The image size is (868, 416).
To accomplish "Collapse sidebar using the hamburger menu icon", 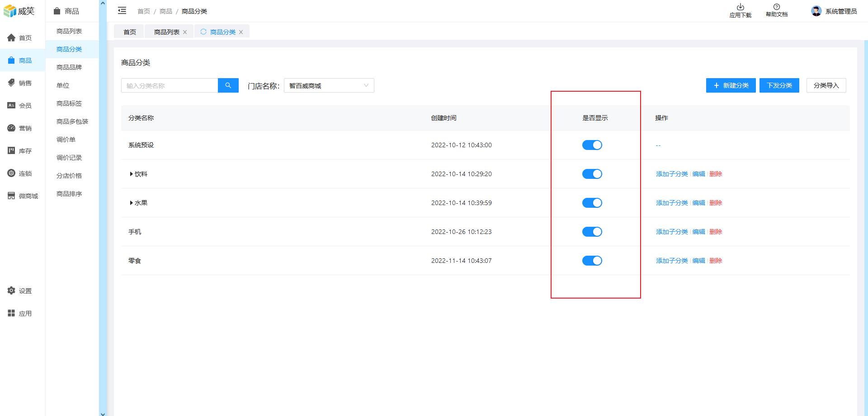I will pos(122,11).
